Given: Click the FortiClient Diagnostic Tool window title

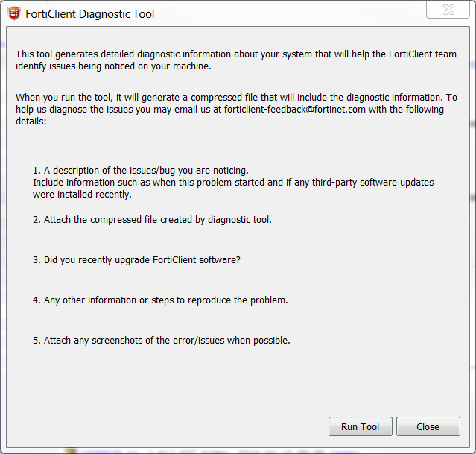Looking at the screenshot, I should (90, 14).
